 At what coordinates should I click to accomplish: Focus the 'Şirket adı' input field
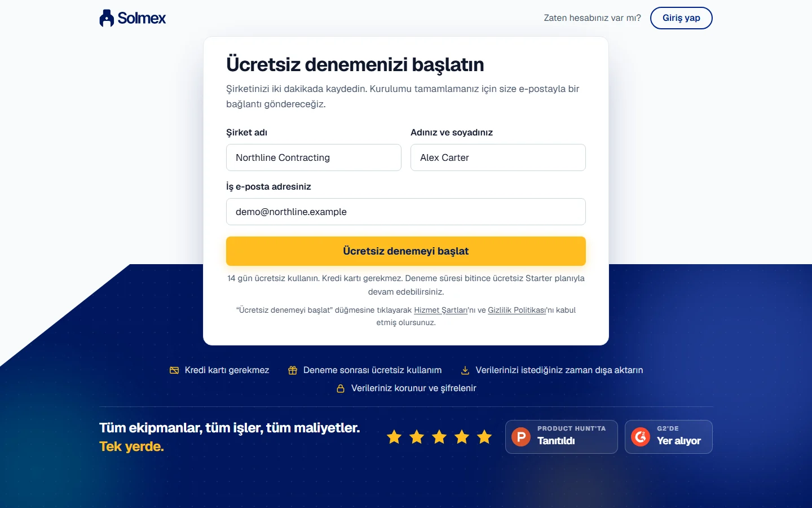314,157
